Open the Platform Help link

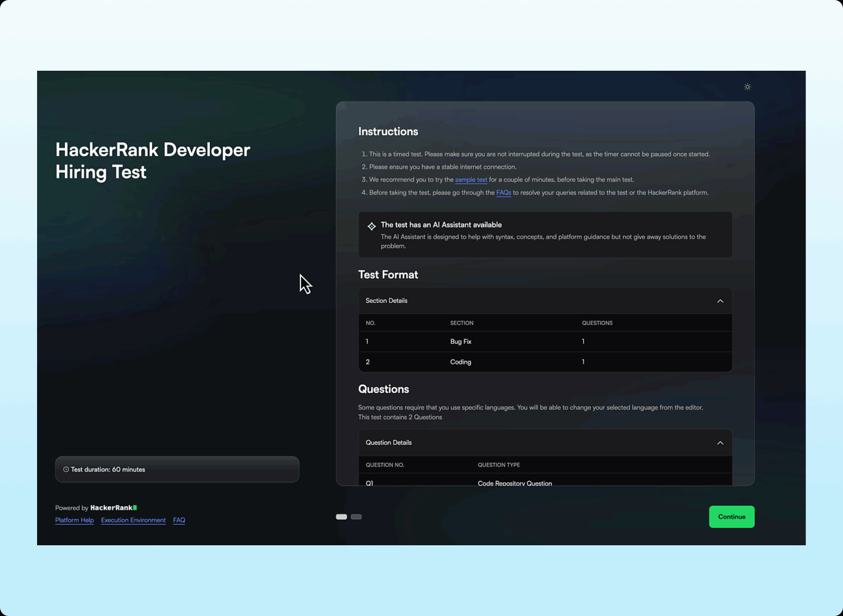(x=74, y=520)
